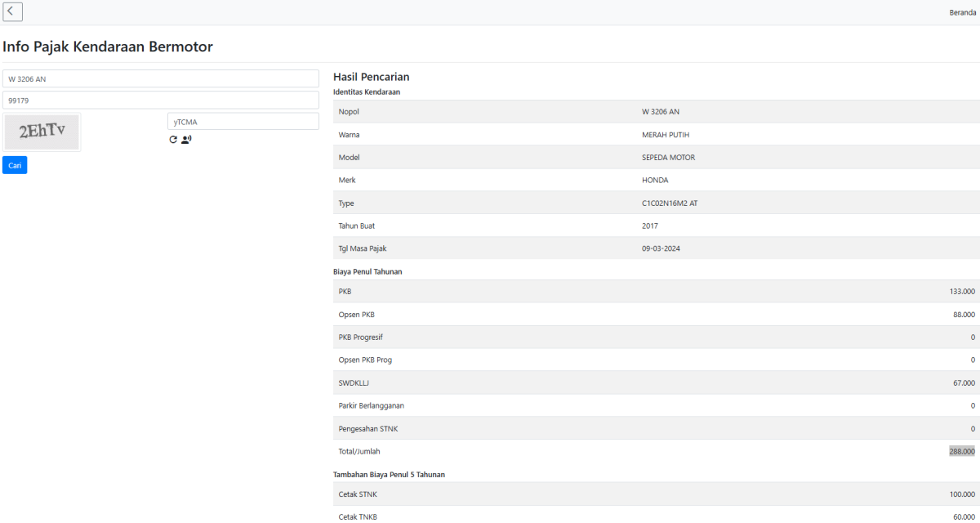Viewport: 980px width, 523px height.
Task: Select the Nopol row in the table
Action: (x=349, y=111)
